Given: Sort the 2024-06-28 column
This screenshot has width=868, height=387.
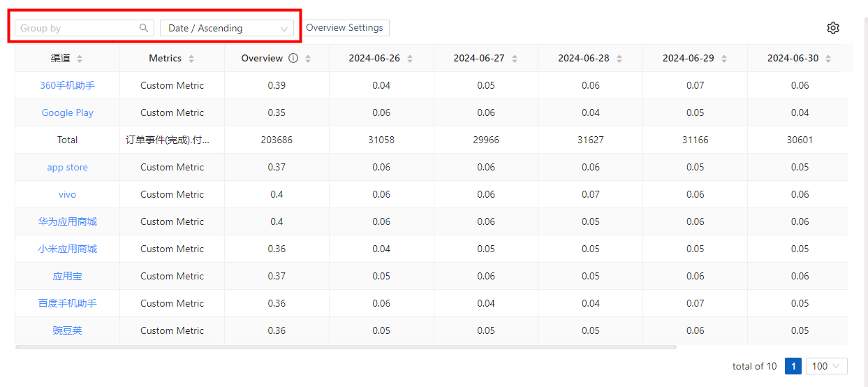Looking at the screenshot, I should [619, 59].
